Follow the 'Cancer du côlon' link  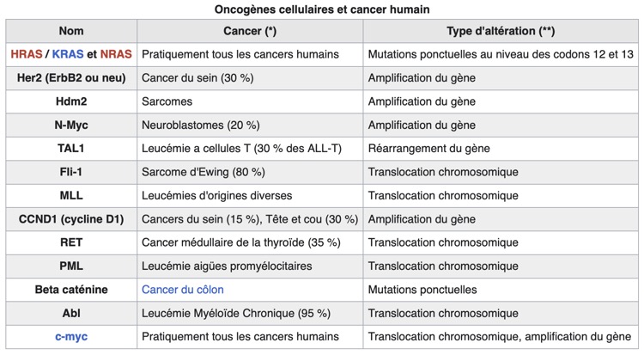coord(183,290)
